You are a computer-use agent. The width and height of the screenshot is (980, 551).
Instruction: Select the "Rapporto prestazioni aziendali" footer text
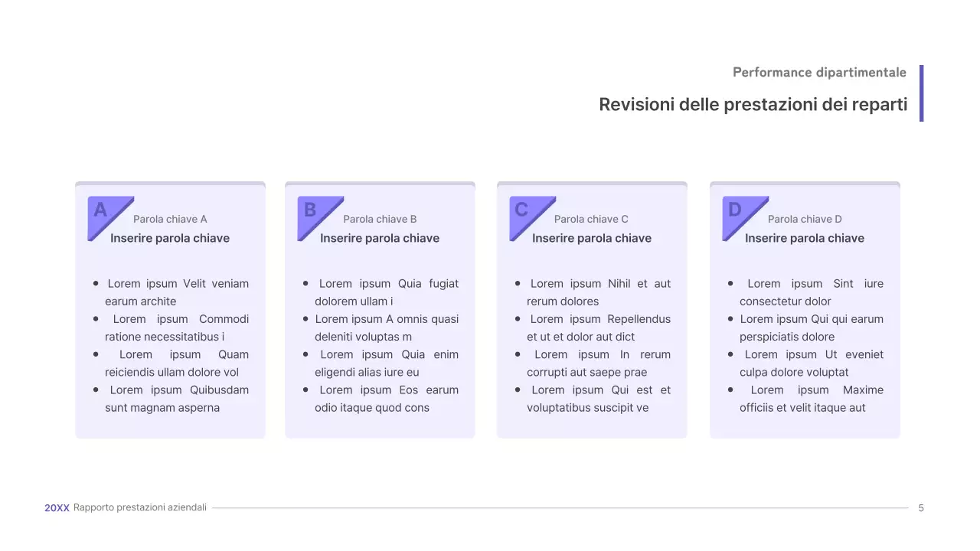[140, 508]
